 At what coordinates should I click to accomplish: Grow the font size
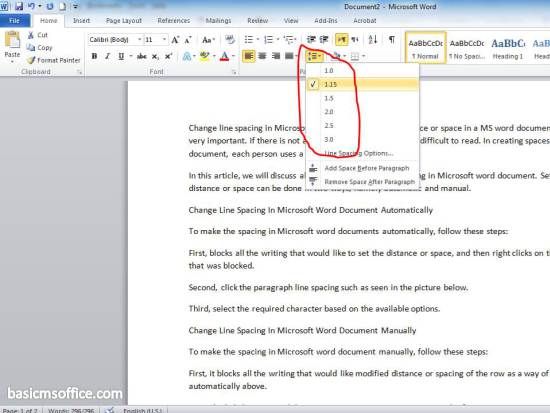175,40
